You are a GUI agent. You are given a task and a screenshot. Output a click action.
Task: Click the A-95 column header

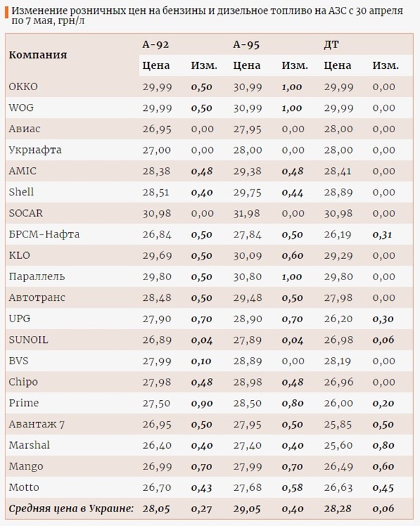[247, 45]
